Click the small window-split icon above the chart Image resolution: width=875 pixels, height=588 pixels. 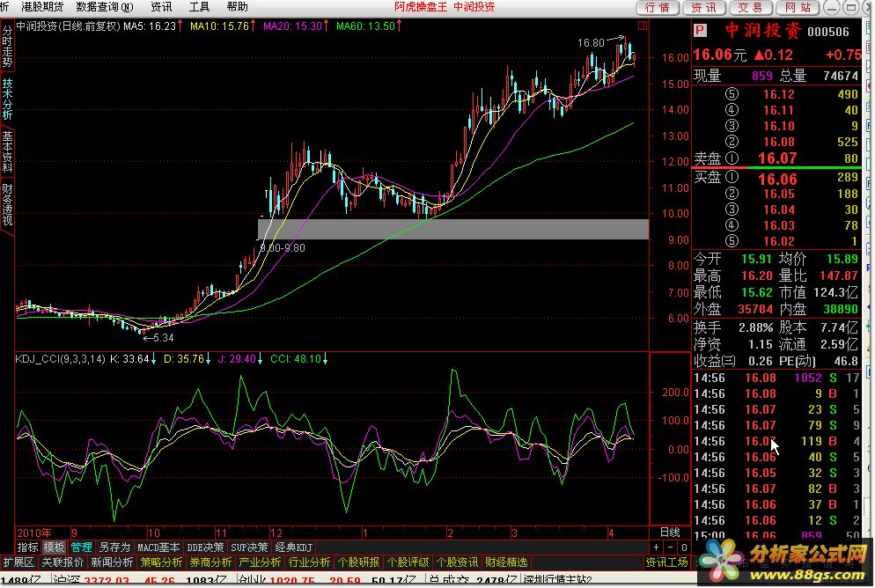point(643,26)
